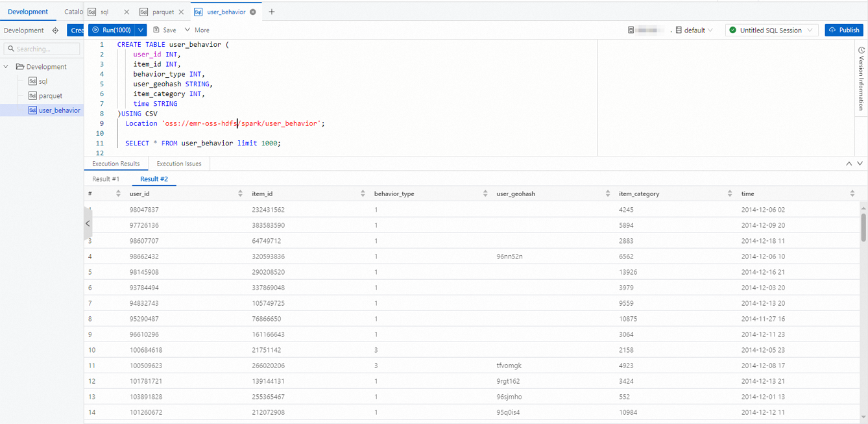
Task: Click user_id cell 100684618
Action: 145,350
